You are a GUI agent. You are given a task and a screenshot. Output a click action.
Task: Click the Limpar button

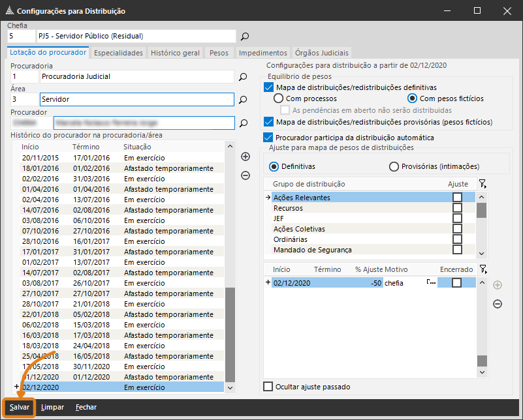click(x=52, y=407)
